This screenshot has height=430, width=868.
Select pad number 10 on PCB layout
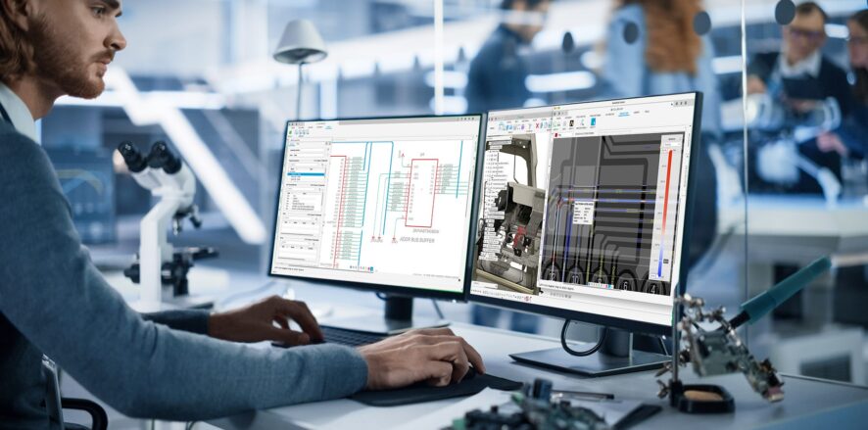(575, 276)
